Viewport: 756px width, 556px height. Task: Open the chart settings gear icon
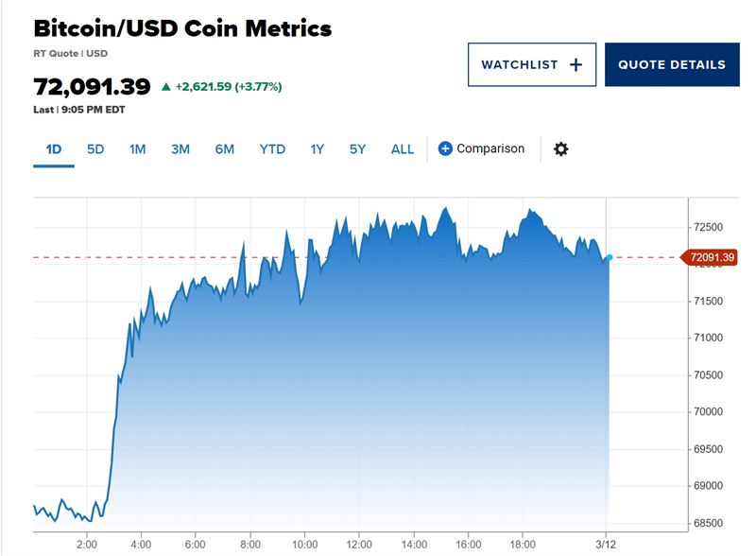pos(560,149)
